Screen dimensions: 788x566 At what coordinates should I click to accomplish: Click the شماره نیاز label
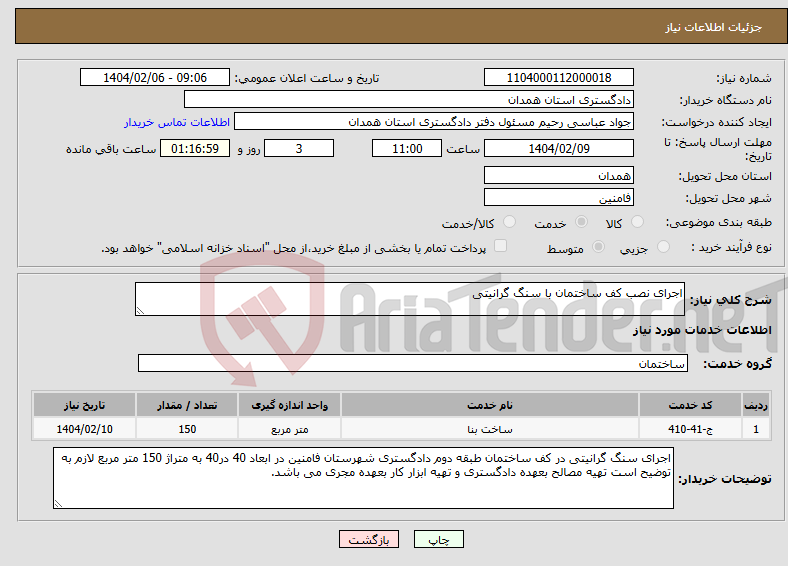click(x=744, y=78)
